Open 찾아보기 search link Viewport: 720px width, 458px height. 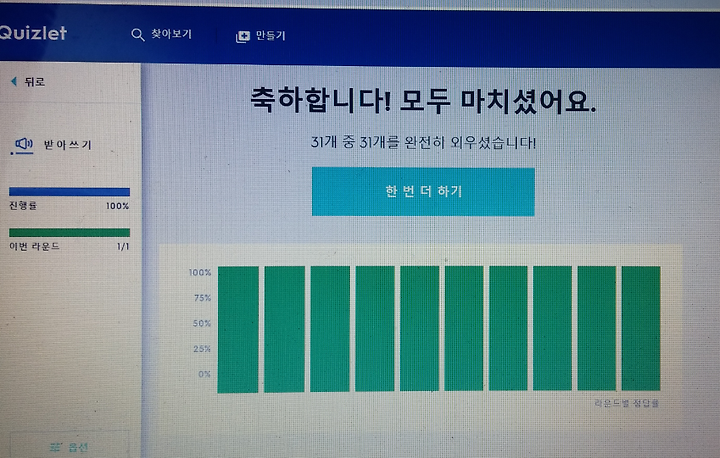coord(171,34)
